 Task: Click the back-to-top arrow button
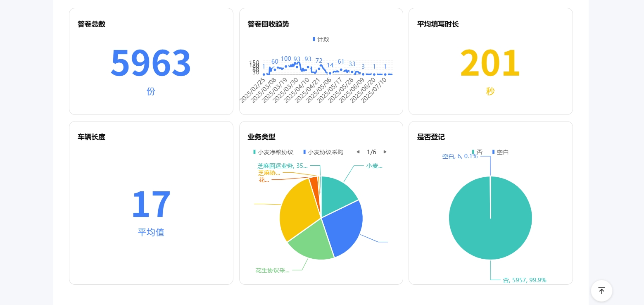[x=601, y=291]
